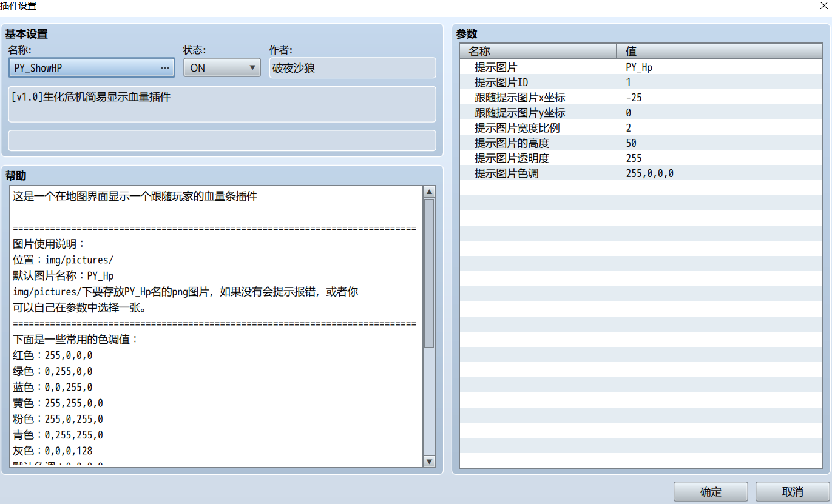Click help line 位置：img/pictures/
The height and width of the screenshot is (504, 832).
pyautogui.click(x=63, y=260)
